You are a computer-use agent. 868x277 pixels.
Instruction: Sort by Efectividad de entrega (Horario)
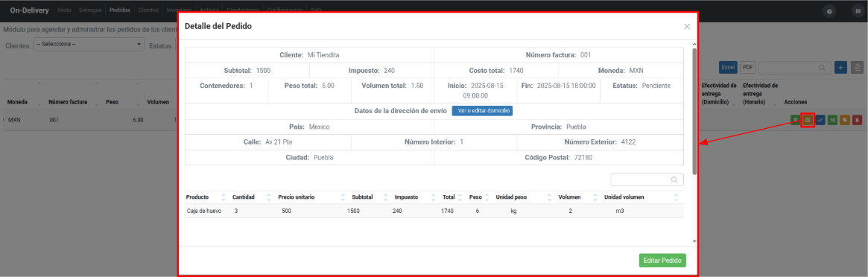(761, 94)
